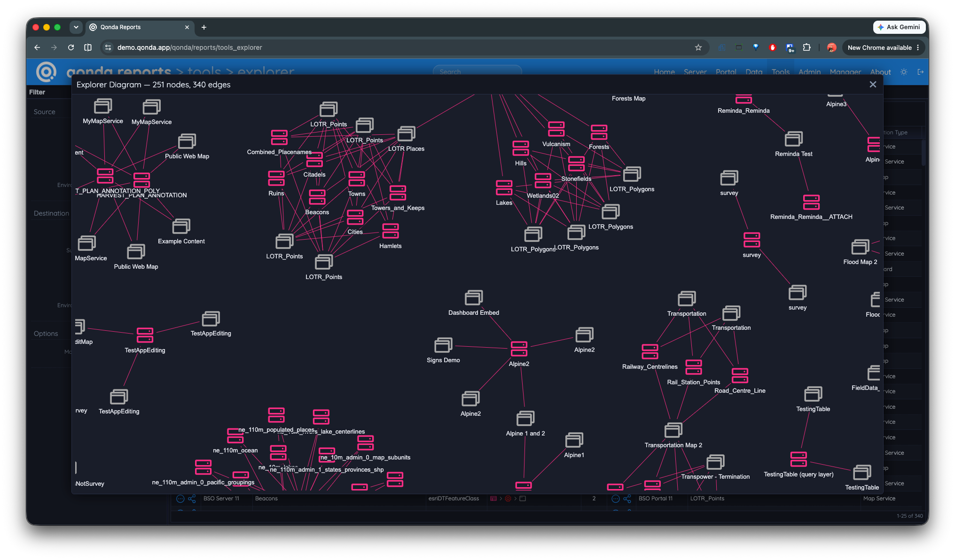955x560 pixels.
Task: Click the Cities layer node
Action: (x=355, y=217)
